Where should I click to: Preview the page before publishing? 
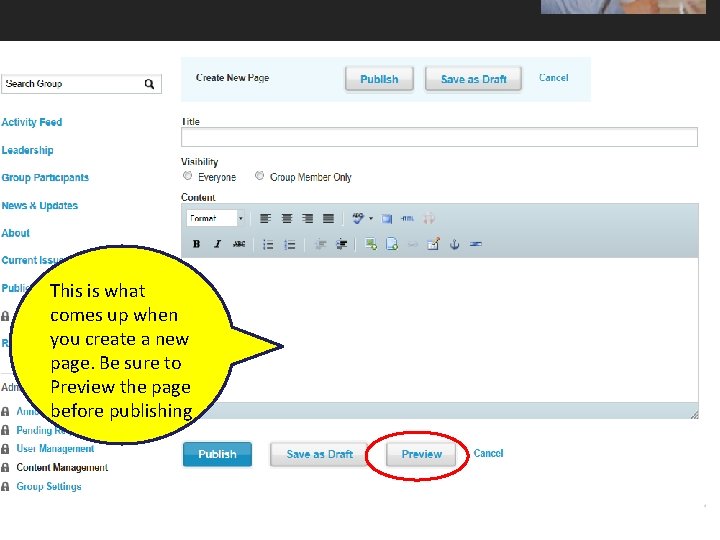click(x=421, y=454)
